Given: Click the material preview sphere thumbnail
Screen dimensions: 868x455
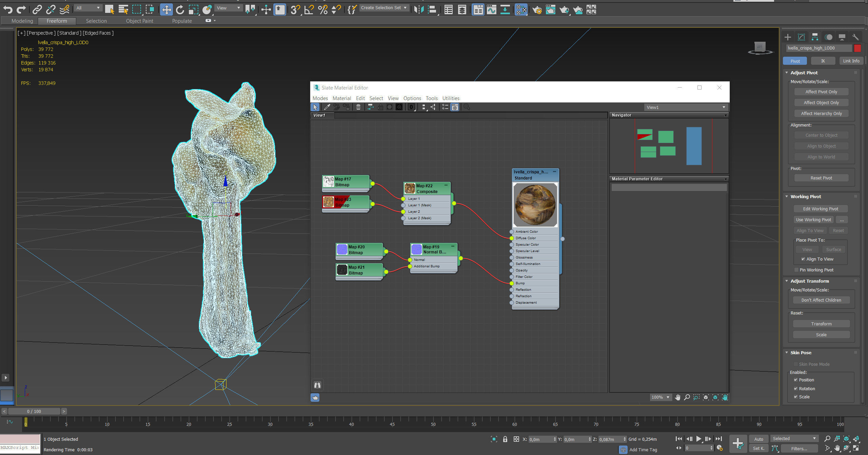Looking at the screenshot, I should pyautogui.click(x=535, y=205).
